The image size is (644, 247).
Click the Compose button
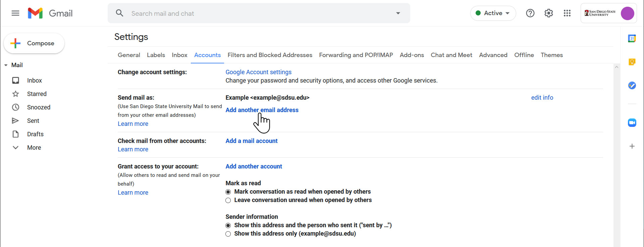coord(34,43)
